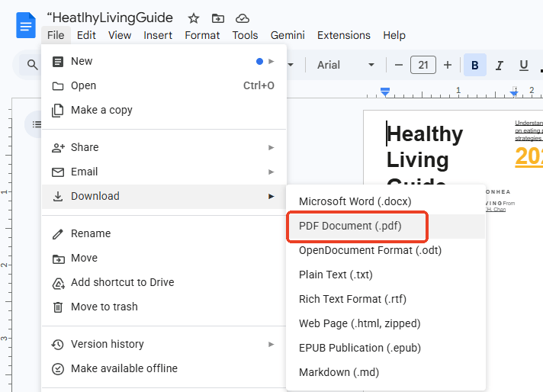This screenshot has height=392, width=543.
Task: Expand the Email submenu
Action: click(164, 172)
